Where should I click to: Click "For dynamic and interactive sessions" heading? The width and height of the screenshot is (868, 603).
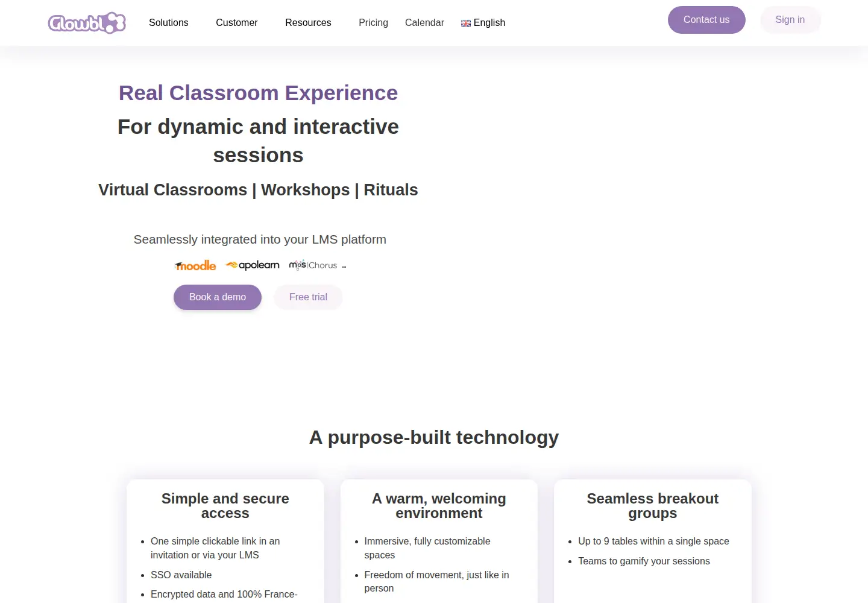pos(258,141)
